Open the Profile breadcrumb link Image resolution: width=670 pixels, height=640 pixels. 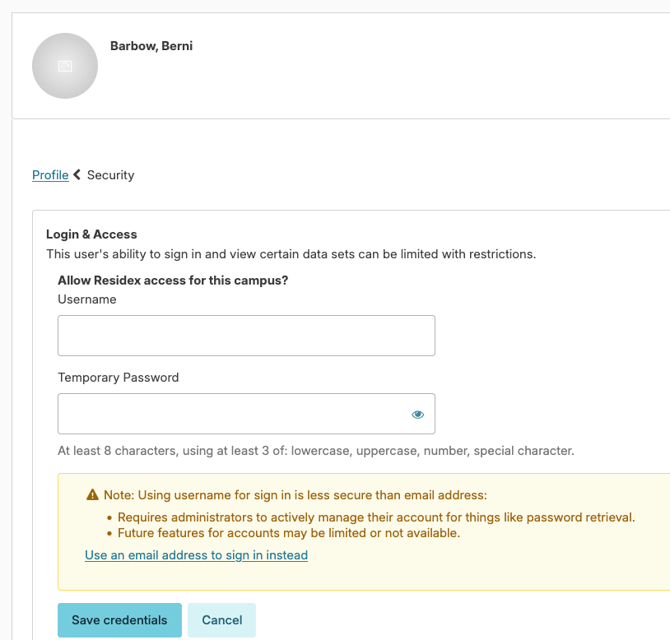point(50,175)
